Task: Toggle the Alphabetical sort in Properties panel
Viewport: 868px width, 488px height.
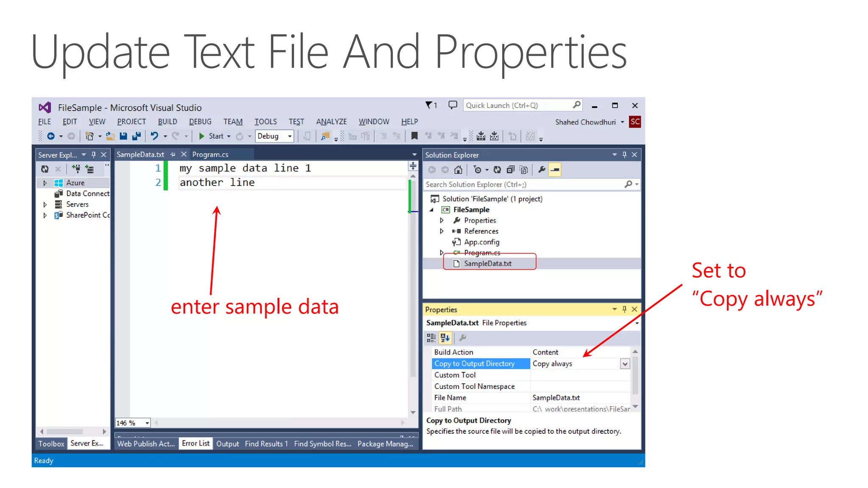Action: [445, 338]
